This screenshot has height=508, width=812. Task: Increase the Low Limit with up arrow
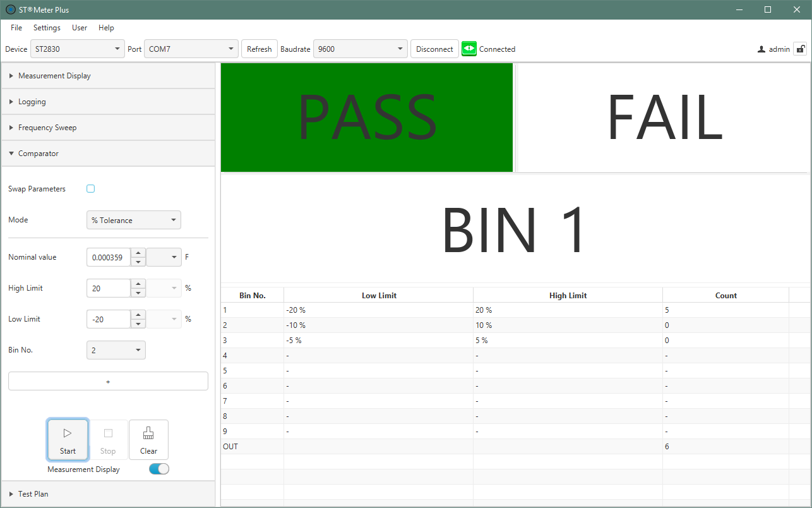tap(138, 315)
